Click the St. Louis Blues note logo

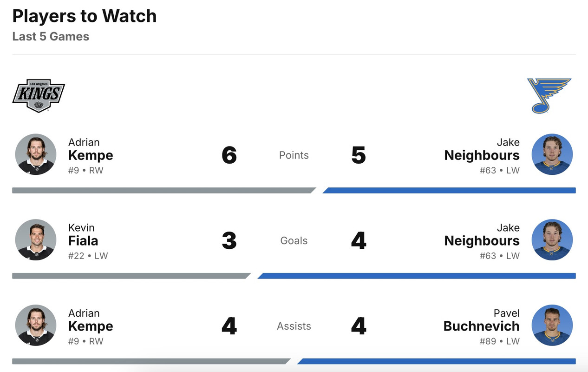[549, 95]
